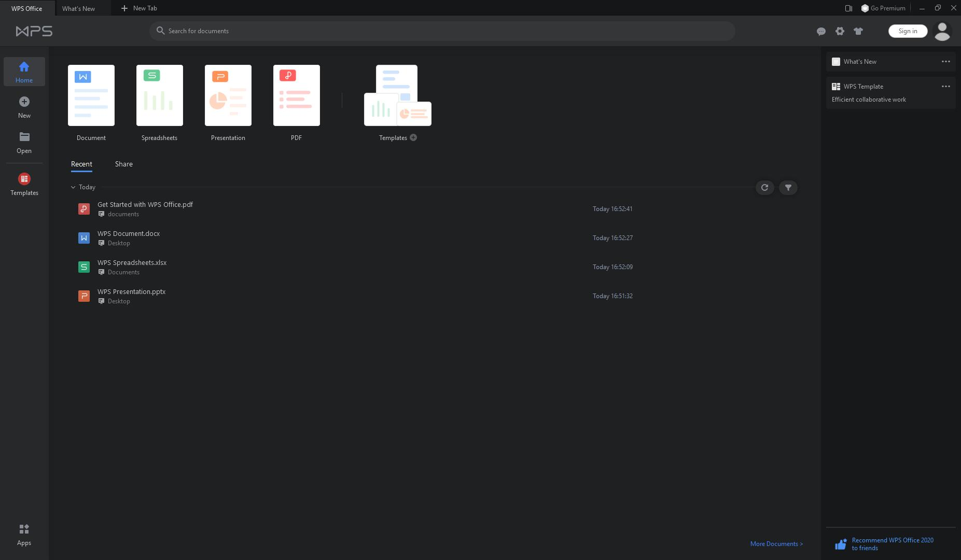
Task: Open the skin t-shirt icon
Action: pos(858,31)
